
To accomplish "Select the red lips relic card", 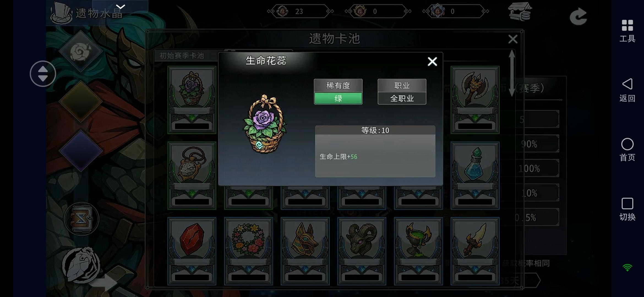I will pyautogui.click(x=192, y=251).
